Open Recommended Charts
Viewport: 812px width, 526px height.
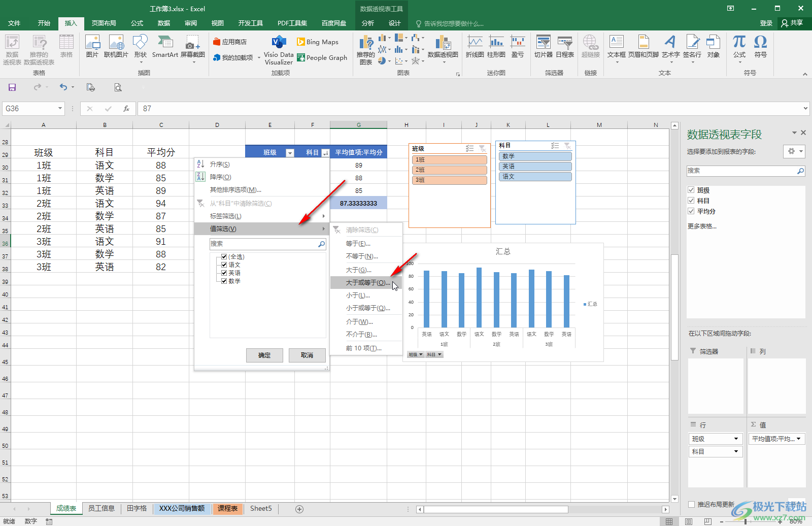[366, 50]
